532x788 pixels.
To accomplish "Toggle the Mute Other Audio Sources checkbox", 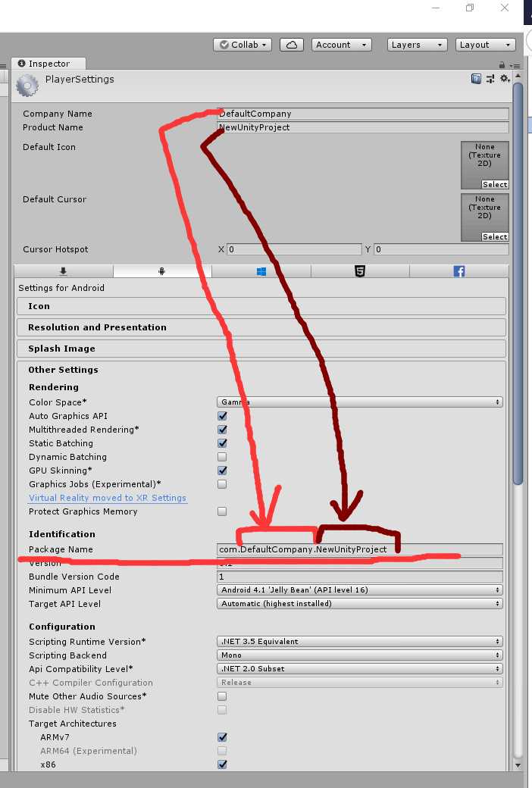I will tap(222, 696).
